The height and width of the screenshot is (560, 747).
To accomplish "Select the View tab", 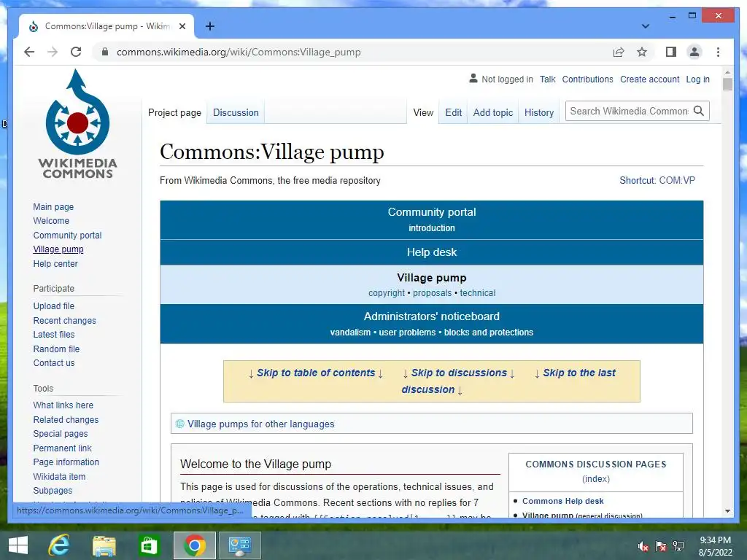I will [x=423, y=113].
